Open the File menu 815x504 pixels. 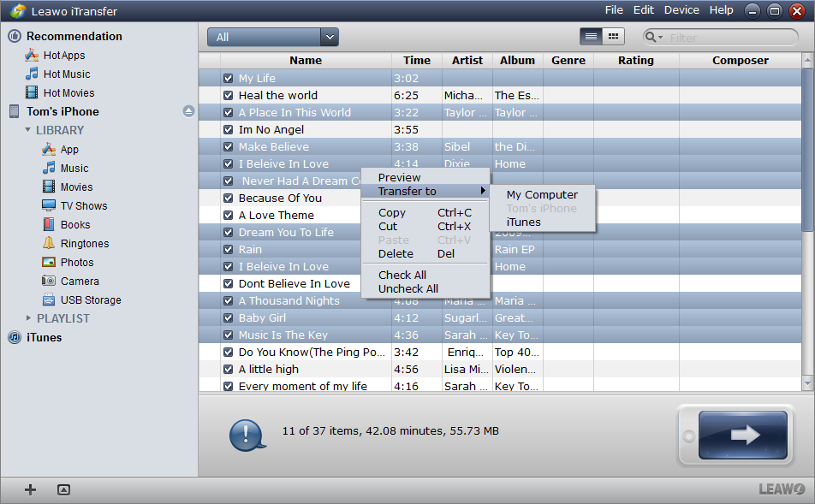pyautogui.click(x=614, y=10)
